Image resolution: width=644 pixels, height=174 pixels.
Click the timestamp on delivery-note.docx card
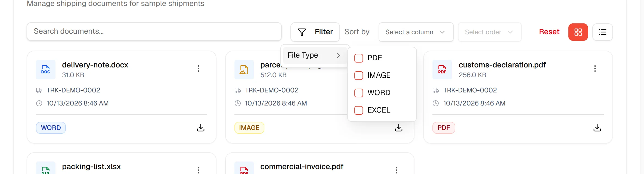78,103
